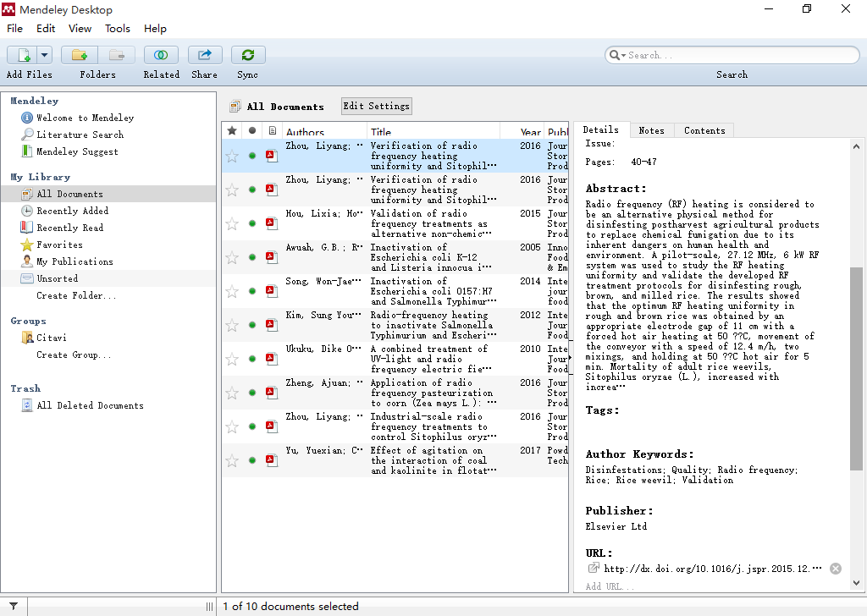
Task: Select Literature Search in the sidebar
Action: point(81,135)
